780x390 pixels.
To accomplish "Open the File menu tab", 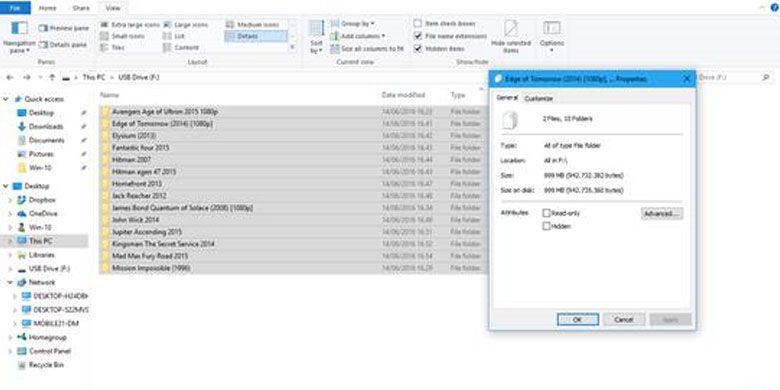I will (x=15, y=8).
